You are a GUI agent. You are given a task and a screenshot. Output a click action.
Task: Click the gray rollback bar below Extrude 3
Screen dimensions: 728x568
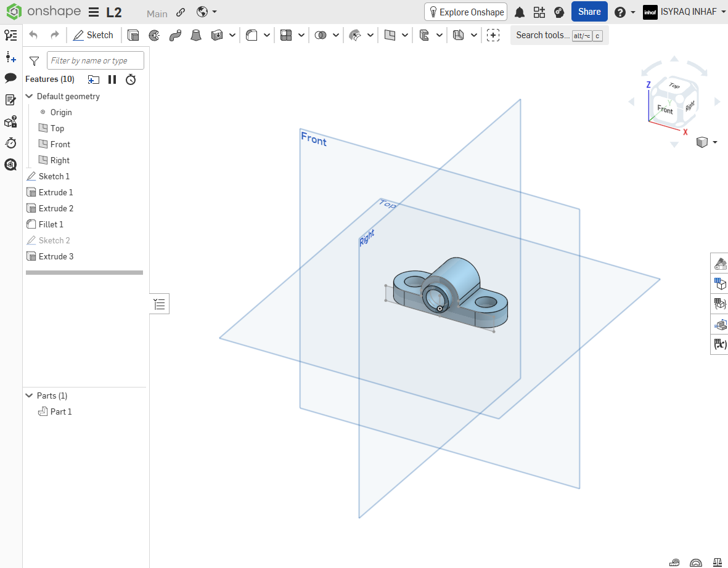pos(84,273)
